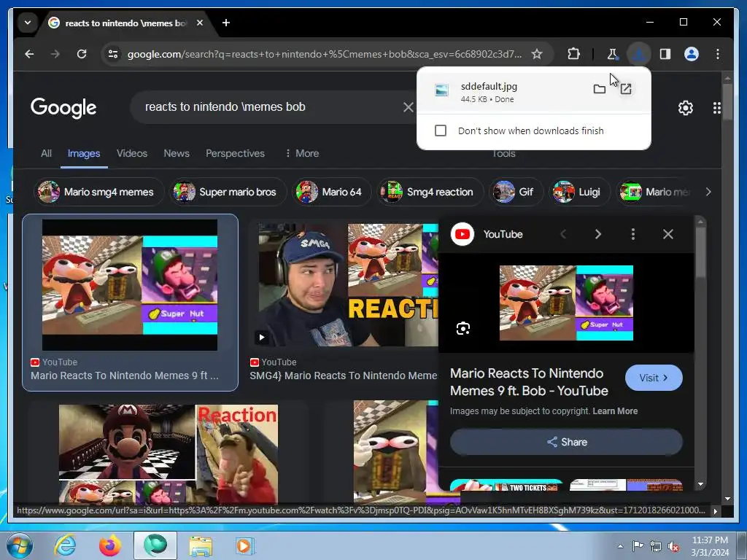This screenshot has width=747, height=560.
Task: Click the Share button
Action: [566, 442]
